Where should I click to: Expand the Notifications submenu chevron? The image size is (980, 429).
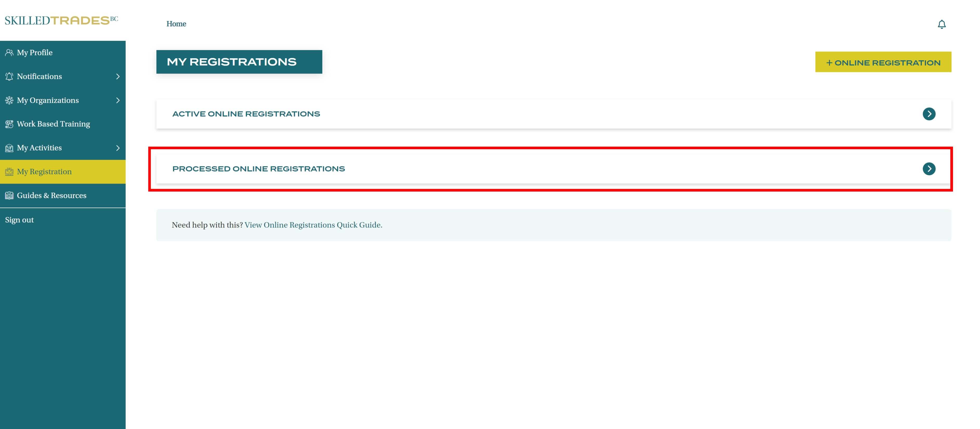(117, 76)
